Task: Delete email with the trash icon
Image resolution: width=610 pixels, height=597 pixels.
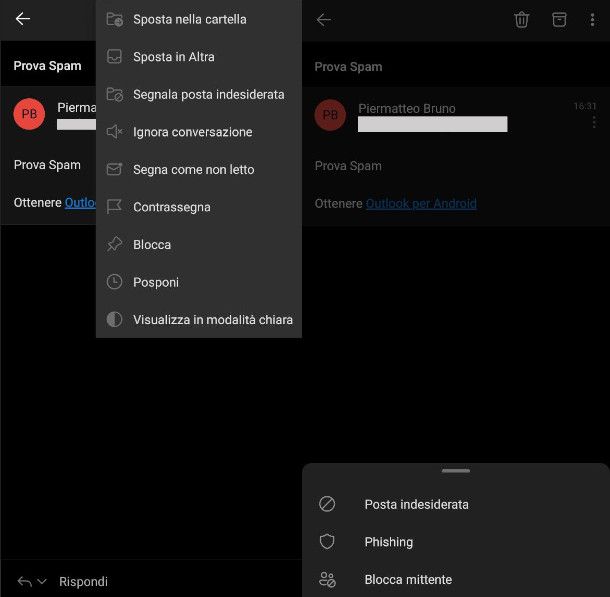Action: click(x=521, y=20)
